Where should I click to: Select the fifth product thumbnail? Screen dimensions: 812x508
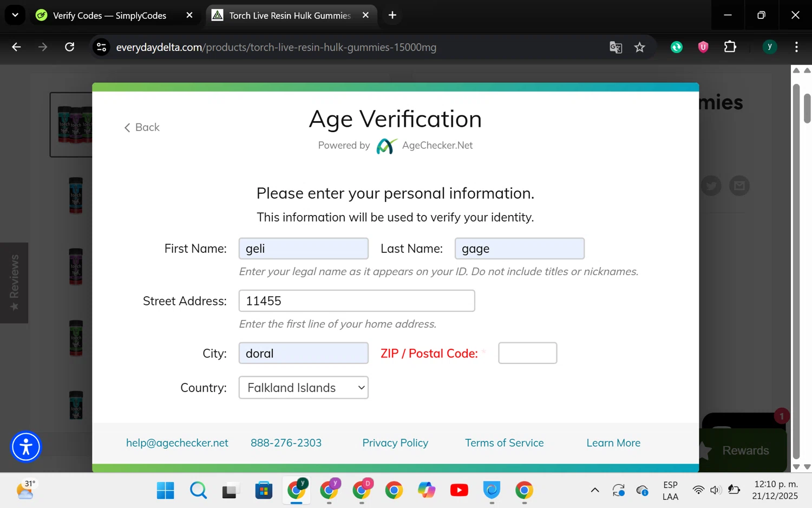tap(76, 405)
